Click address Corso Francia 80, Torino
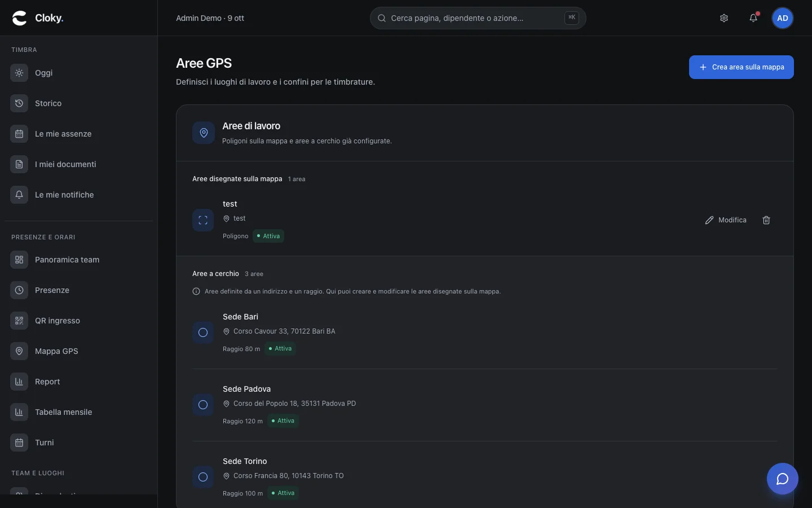This screenshot has height=508, width=812. pyautogui.click(x=289, y=476)
